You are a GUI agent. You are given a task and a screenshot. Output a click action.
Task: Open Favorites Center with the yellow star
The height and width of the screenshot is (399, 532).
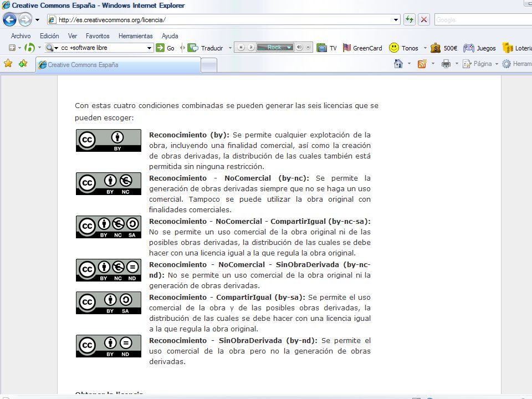coord(8,63)
